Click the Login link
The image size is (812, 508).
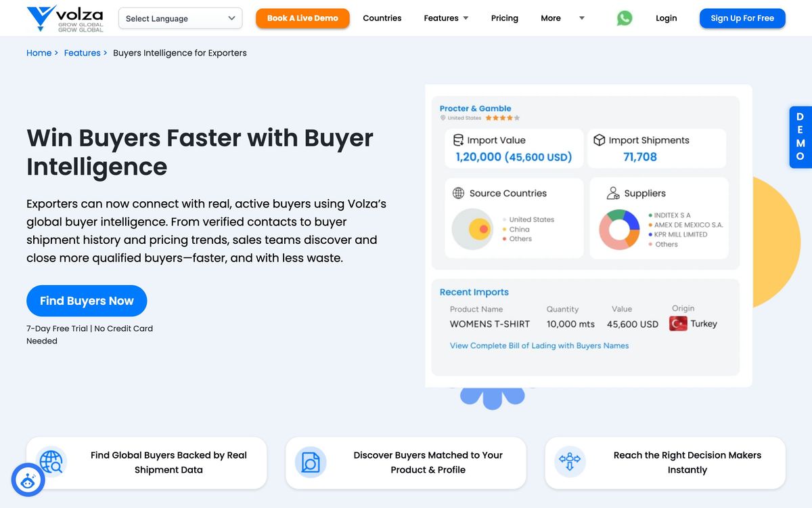(667, 18)
